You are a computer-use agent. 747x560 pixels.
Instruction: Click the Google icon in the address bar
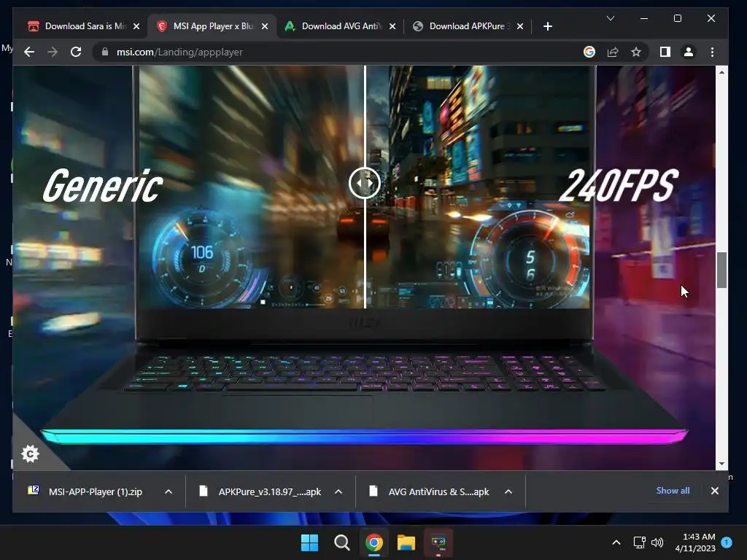coord(589,52)
